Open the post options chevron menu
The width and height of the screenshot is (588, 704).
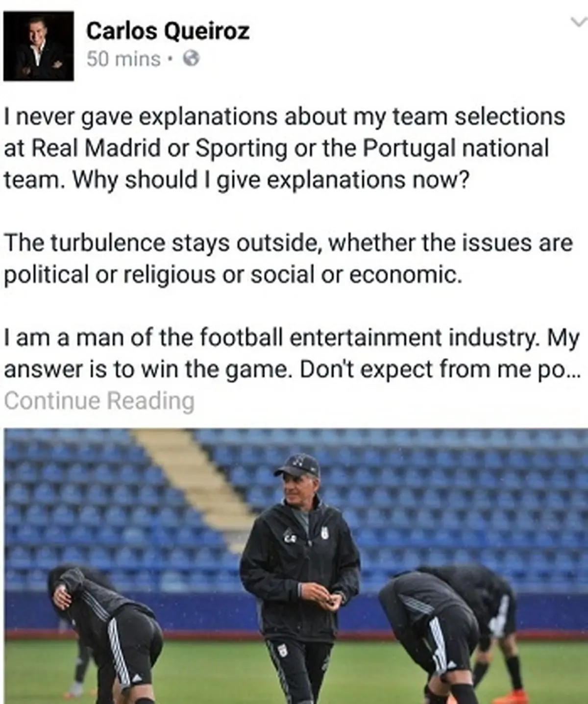(x=578, y=22)
